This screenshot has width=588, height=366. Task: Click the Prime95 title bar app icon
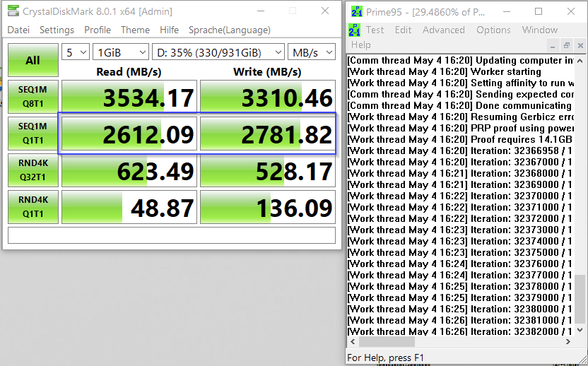point(357,11)
